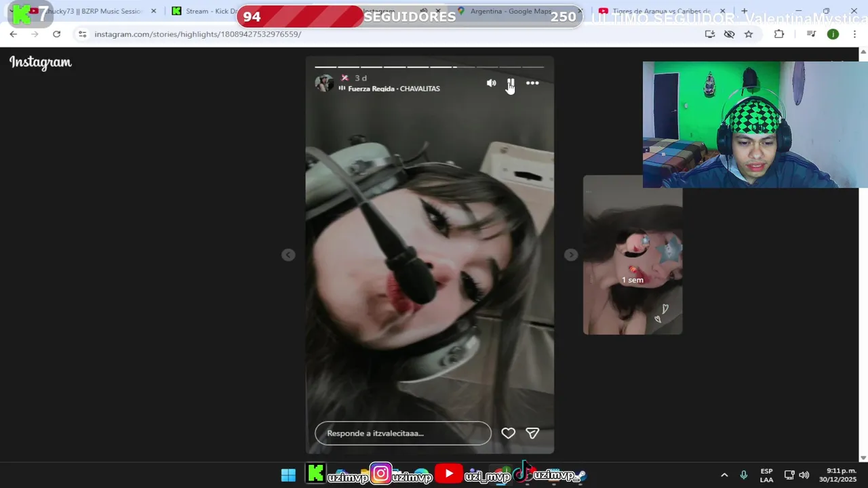Open the story author's profile avatar
The image size is (868, 488).
pos(324,83)
